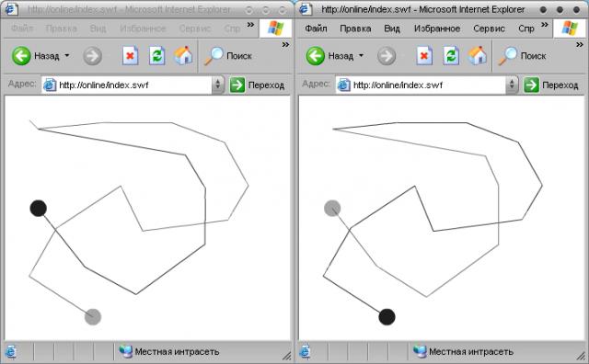Click Местная интрасеть text in left status bar

coord(177,352)
